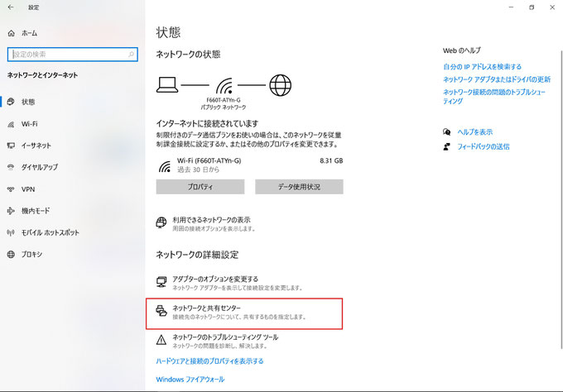Click the airplane mode icon in sidebar
The width and height of the screenshot is (563, 392).
(x=11, y=211)
